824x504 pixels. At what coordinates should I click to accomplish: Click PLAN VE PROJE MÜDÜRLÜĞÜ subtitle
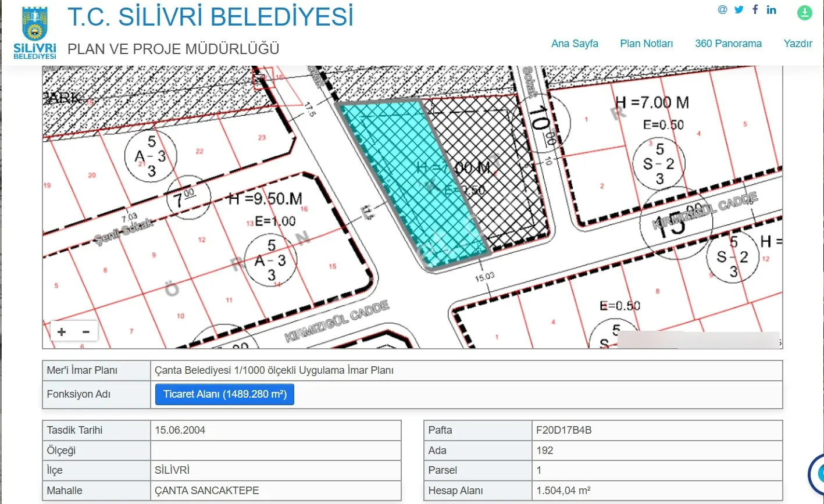pos(173,49)
